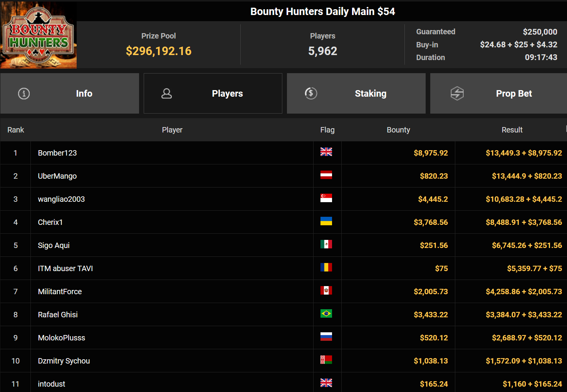Image resolution: width=567 pixels, height=392 pixels.
Task: Click the Bounty Hunters logo image
Action: coord(39,35)
